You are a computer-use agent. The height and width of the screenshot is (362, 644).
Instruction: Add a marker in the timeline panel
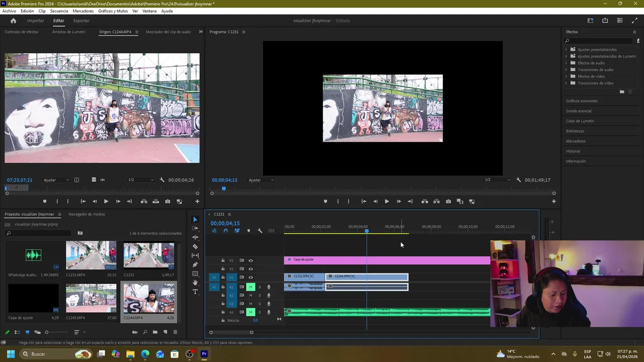click(x=249, y=231)
